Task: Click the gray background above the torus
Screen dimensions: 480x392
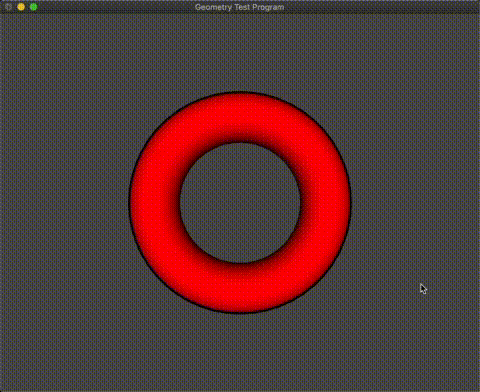Action: point(240,53)
